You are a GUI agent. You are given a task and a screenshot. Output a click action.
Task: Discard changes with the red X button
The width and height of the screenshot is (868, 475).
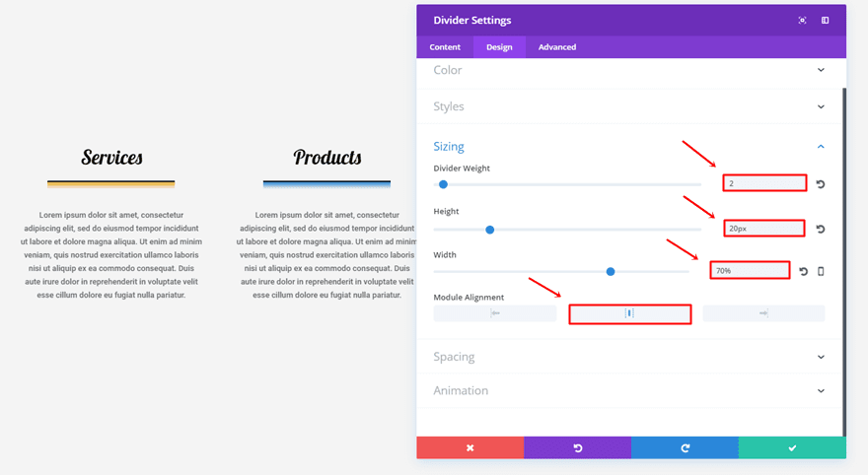coord(470,447)
